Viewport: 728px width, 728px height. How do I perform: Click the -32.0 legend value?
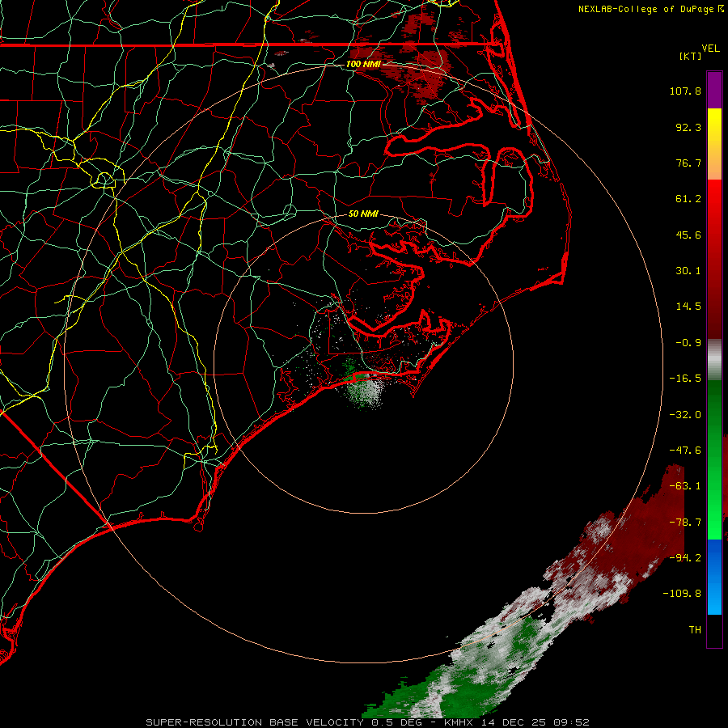(685, 415)
